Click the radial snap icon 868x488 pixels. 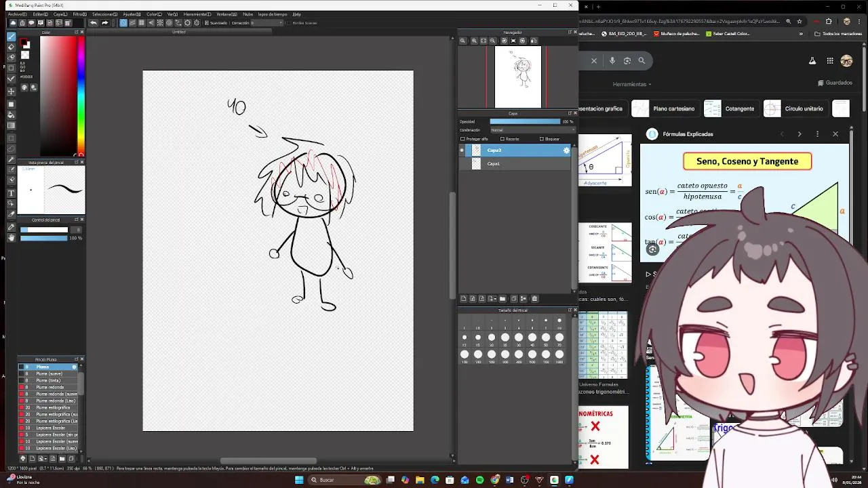point(160,23)
